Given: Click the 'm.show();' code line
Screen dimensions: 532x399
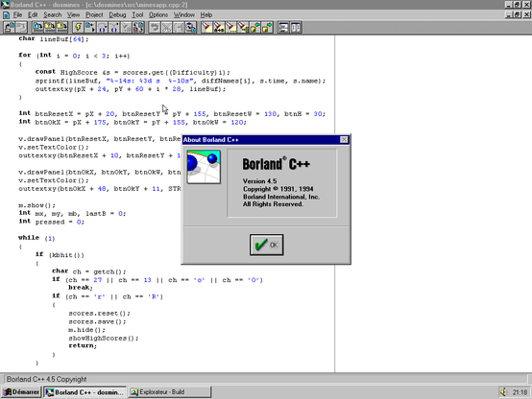Looking at the screenshot, I should click(37, 205).
